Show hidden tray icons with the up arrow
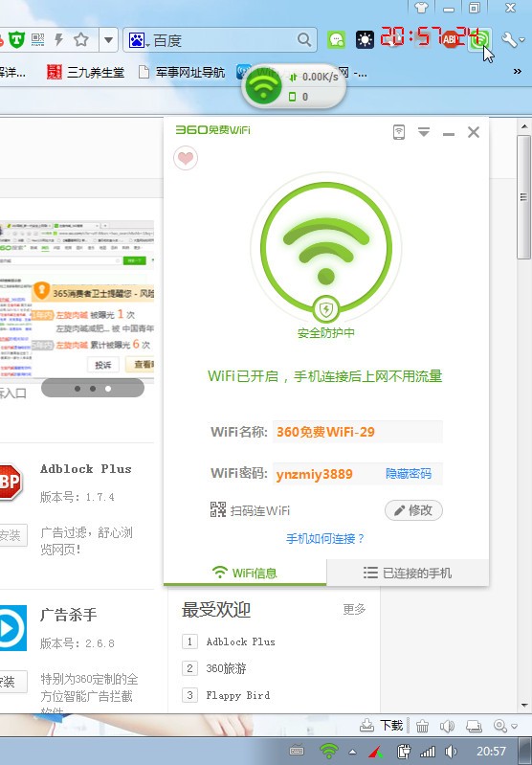 coord(352,752)
